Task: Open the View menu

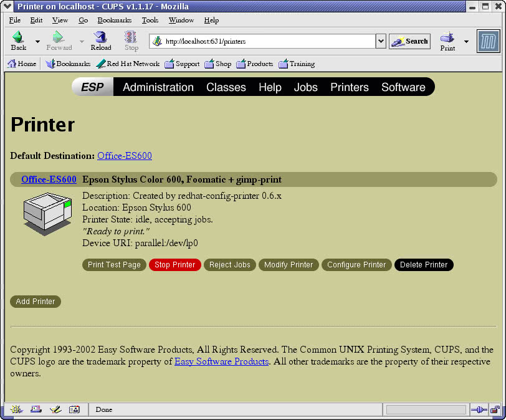Action: [x=60, y=20]
